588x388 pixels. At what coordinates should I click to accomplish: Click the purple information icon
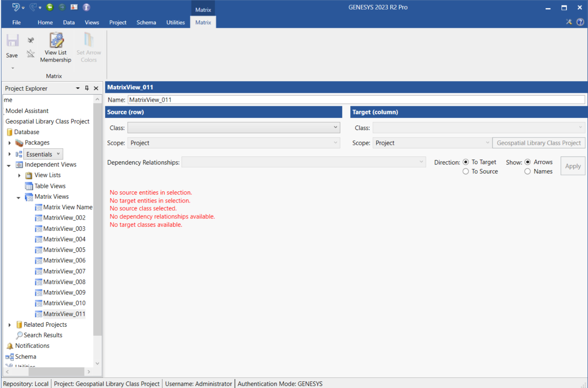point(86,7)
